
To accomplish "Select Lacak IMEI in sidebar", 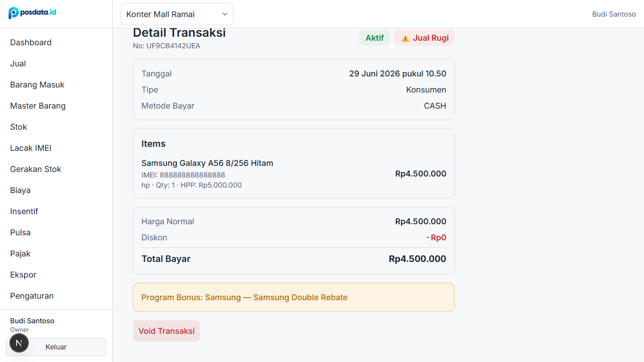I will tap(31, 148).
